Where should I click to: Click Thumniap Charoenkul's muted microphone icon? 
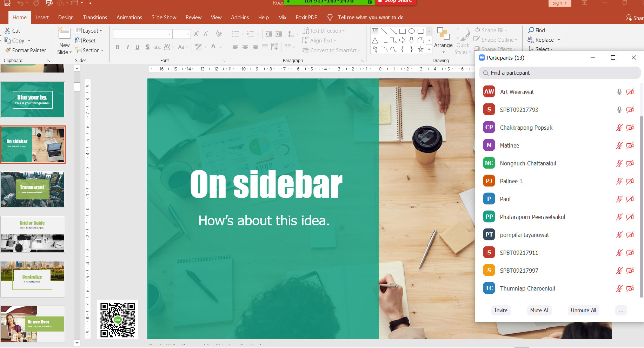(x=619, y=288)
